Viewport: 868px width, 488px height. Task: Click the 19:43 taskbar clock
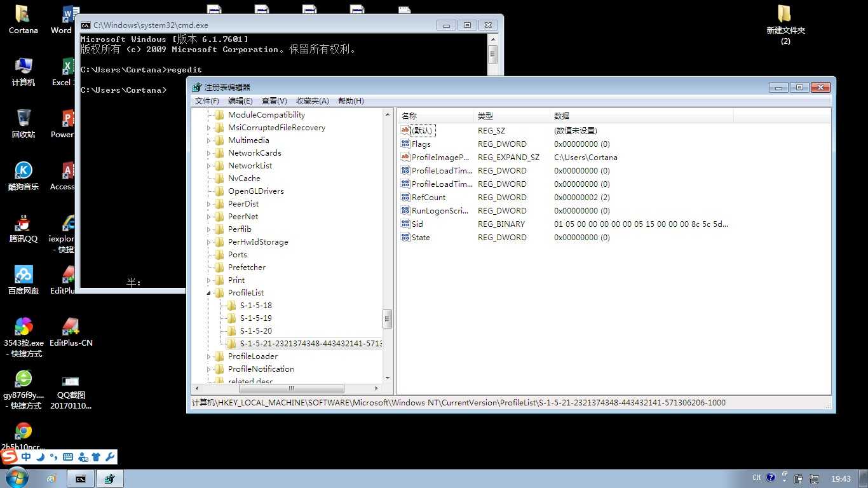[841, 478]
